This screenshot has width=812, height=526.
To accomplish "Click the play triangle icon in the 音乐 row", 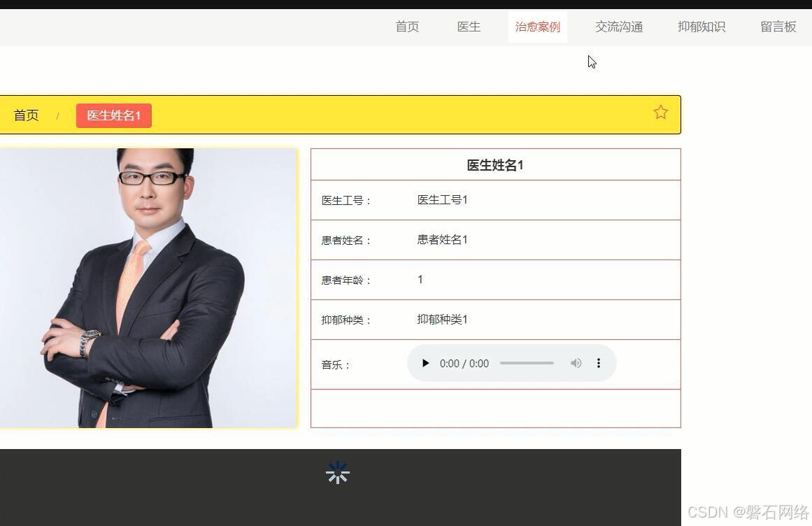I will pos(425,363).
